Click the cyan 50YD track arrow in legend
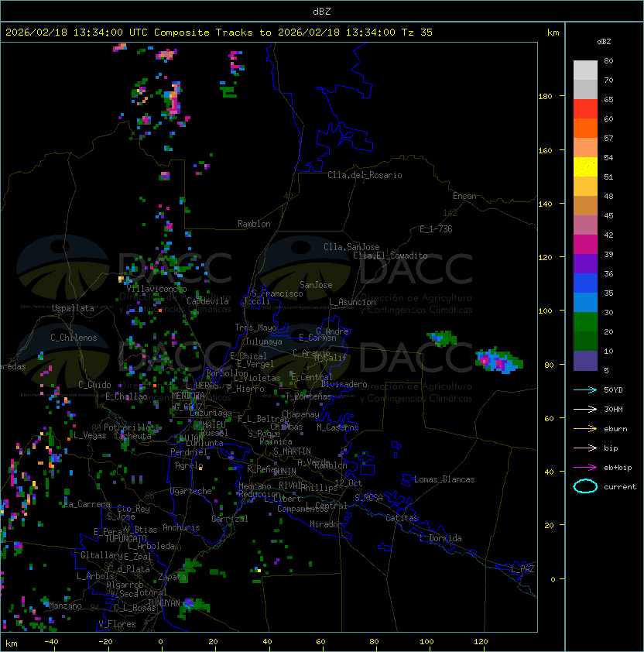The height and width of the screenshot is (652, 644). 585,389
